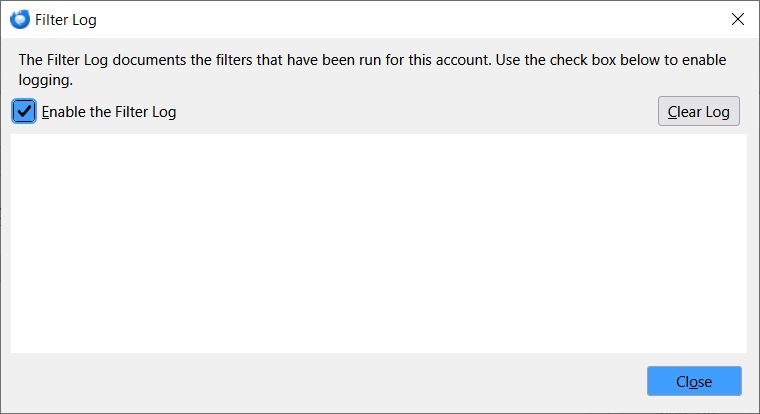
Task: Uncheck the blue checkmark box
Action: (25, 111)
